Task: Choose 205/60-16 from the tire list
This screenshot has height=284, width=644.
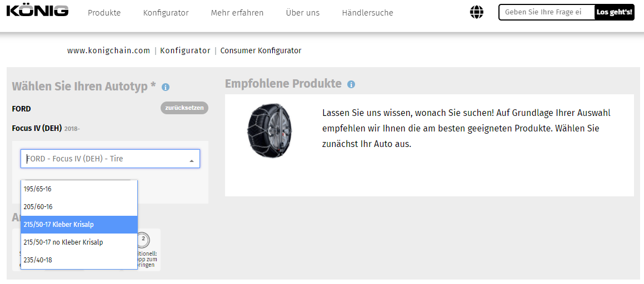Action: 79,207
